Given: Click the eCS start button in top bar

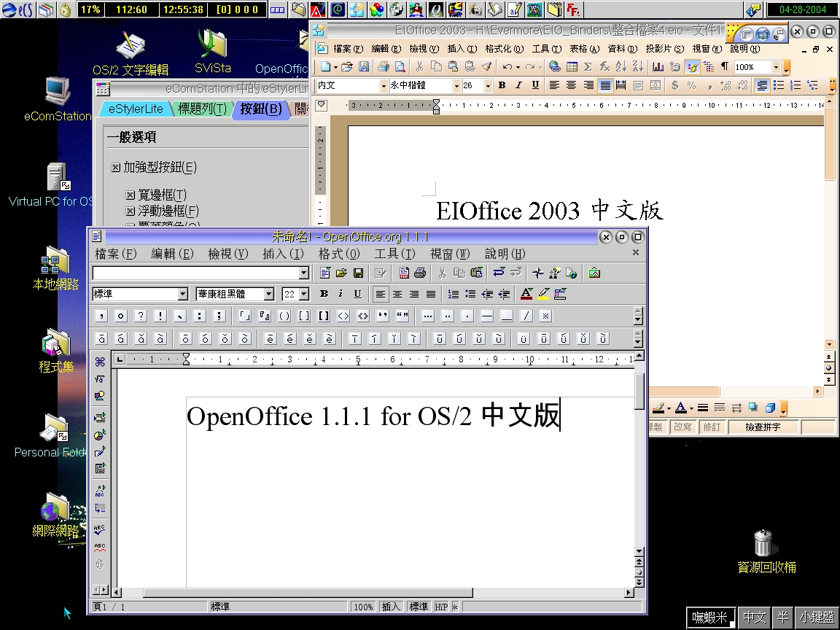Looking at the screenshot, I should pyautogui.click(x=17, y=9).
